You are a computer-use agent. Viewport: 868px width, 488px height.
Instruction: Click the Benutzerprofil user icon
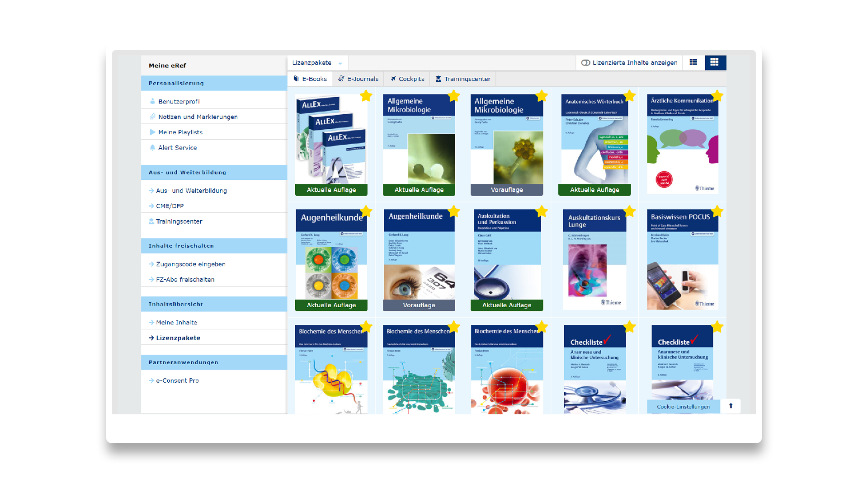[x=152, y=102]
